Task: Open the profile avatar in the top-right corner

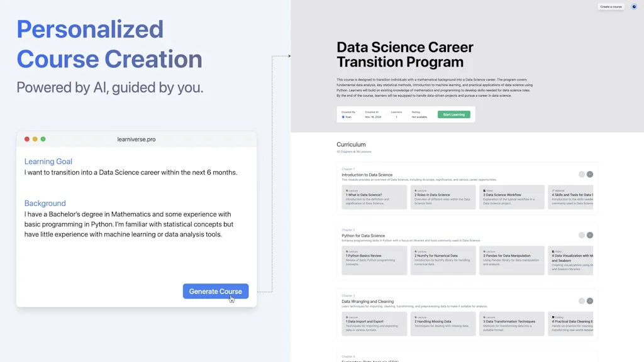Action: (633, 6)
